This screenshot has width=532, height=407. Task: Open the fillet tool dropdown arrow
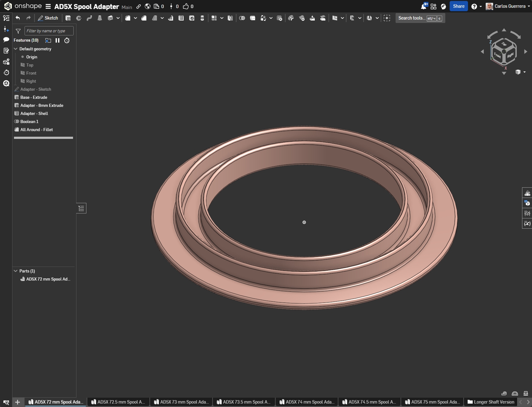click(135, 18)
